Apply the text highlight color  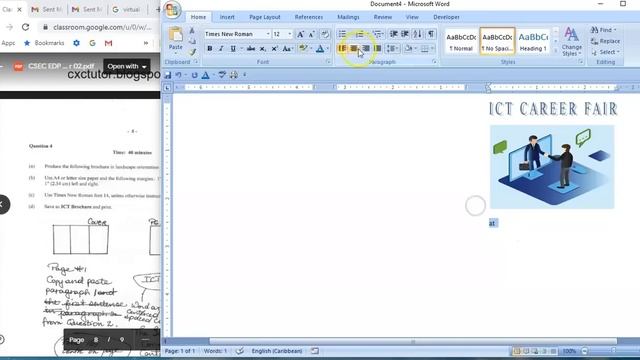[x=302, y=49]
